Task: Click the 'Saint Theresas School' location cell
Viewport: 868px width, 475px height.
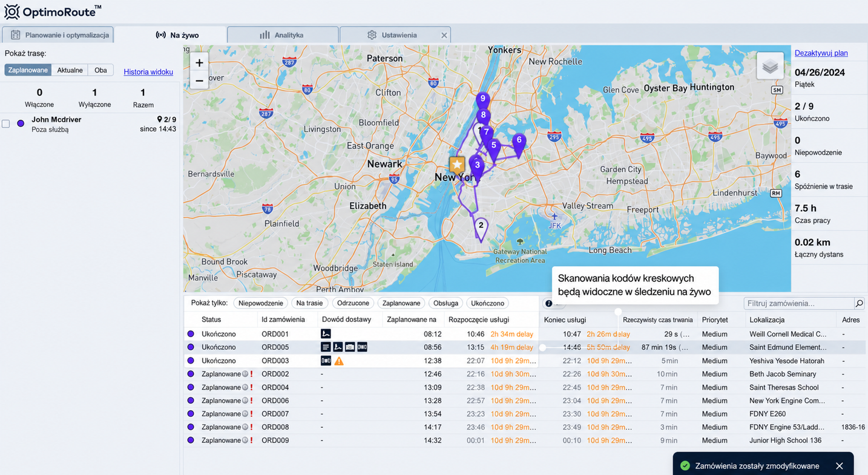Action: coord(784,387)
